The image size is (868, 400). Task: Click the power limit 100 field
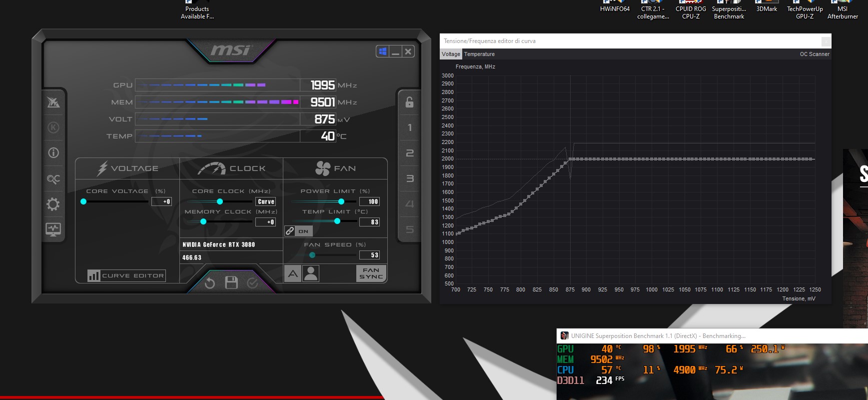(x=369, y=201)
